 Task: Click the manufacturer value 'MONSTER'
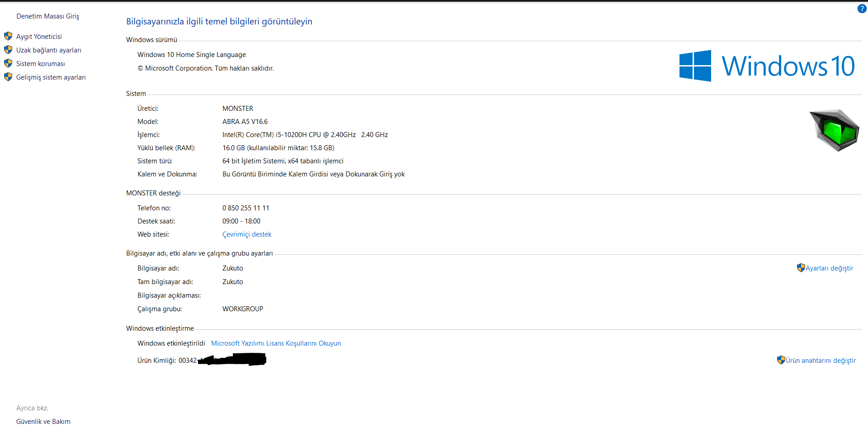pyautogui.click(x=238, y=109)
